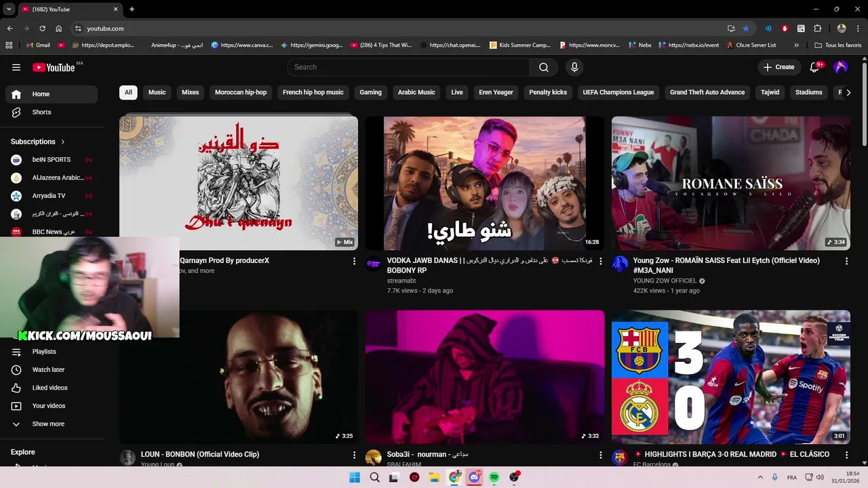Open Your videos in the sidebar

52,406
